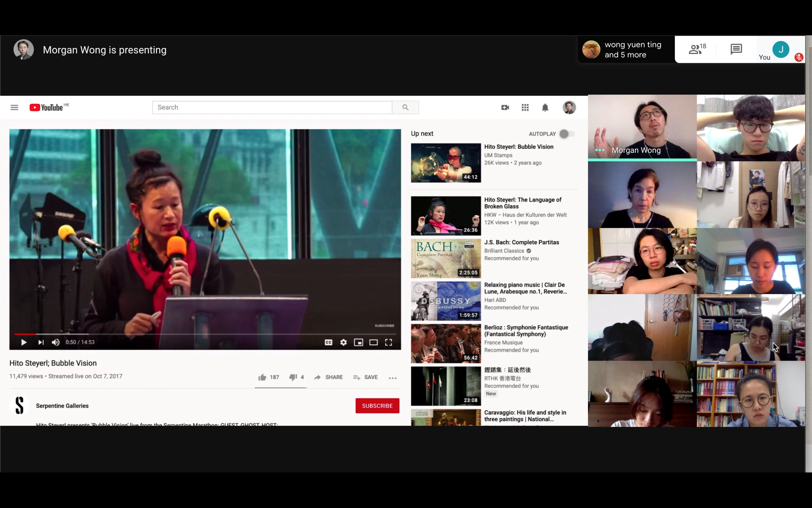812x508 pixels.
Task: Click the search magnifier button
Action: (405, 107)
